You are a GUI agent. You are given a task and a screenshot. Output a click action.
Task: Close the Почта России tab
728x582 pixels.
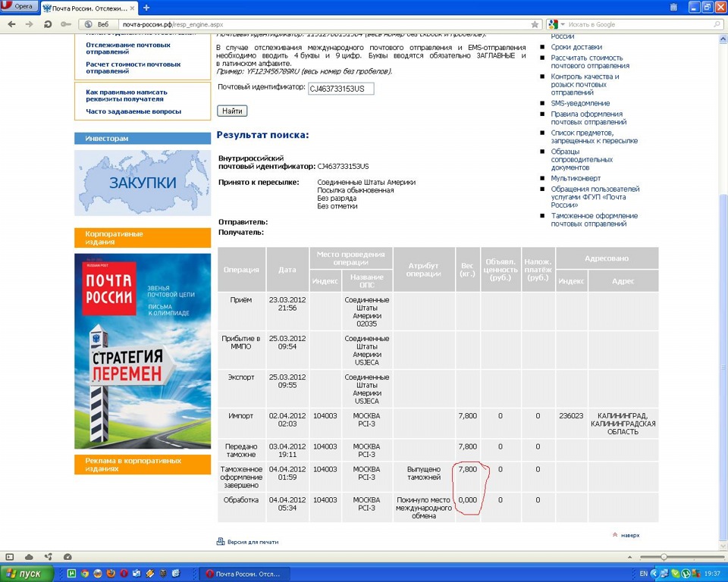[132, 8]
